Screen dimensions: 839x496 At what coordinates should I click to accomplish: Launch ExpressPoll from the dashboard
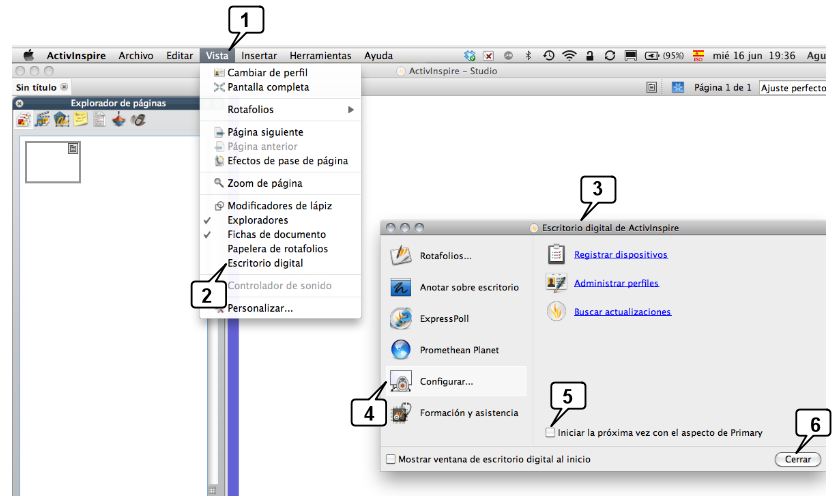click(401, 319)
